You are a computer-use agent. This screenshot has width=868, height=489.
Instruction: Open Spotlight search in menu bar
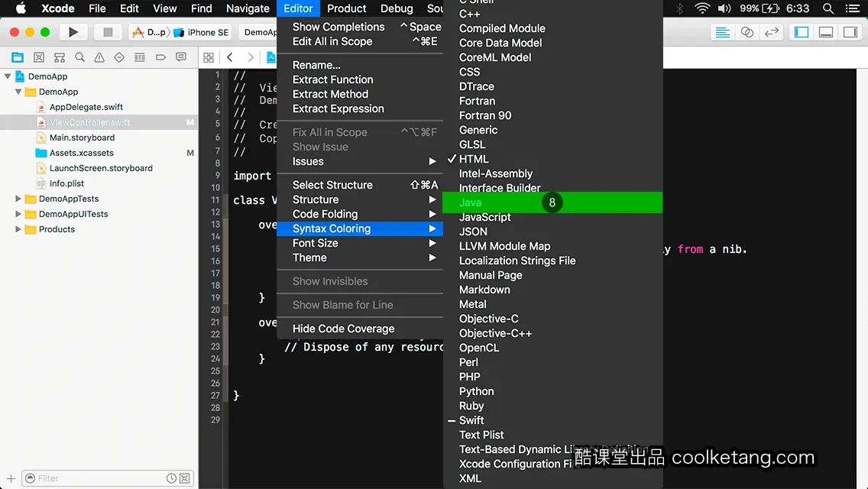pos(828,8)
